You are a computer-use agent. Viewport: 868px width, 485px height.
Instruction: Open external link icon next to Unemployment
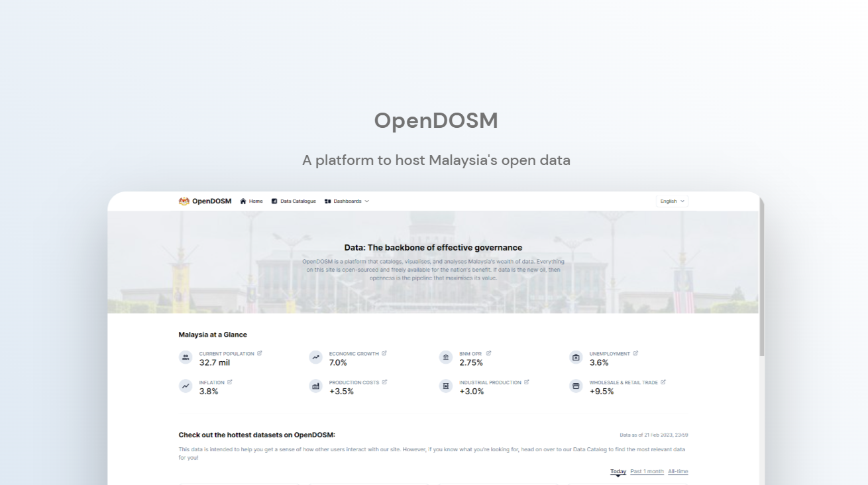click(635, 353)
